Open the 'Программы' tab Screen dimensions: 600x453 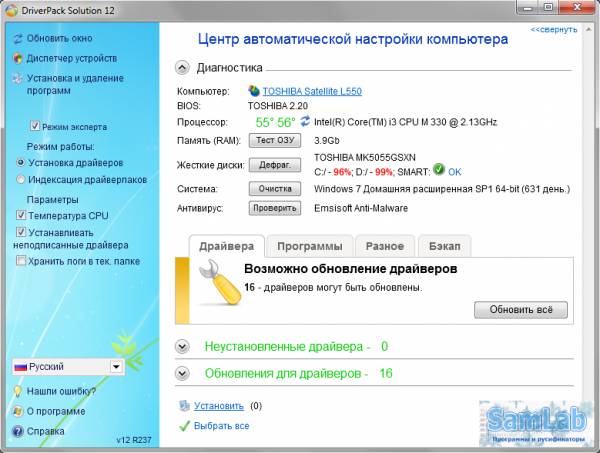pyautogui.click(x=310, y=246)
